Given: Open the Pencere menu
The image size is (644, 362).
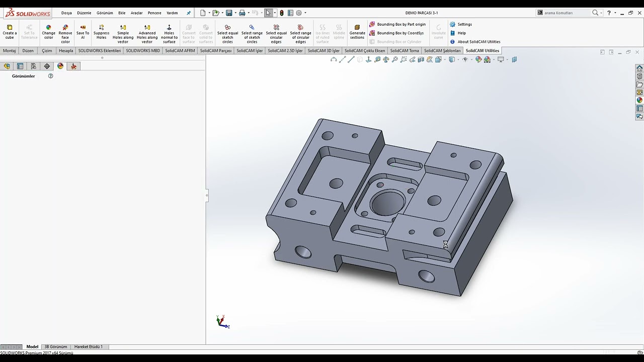Looking at the screenshot, I should point(154,13).
